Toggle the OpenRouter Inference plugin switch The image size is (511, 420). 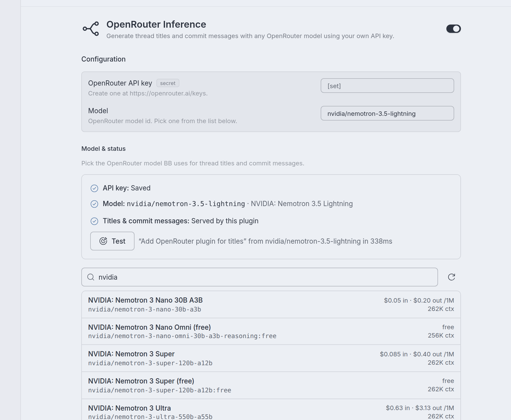453,29
